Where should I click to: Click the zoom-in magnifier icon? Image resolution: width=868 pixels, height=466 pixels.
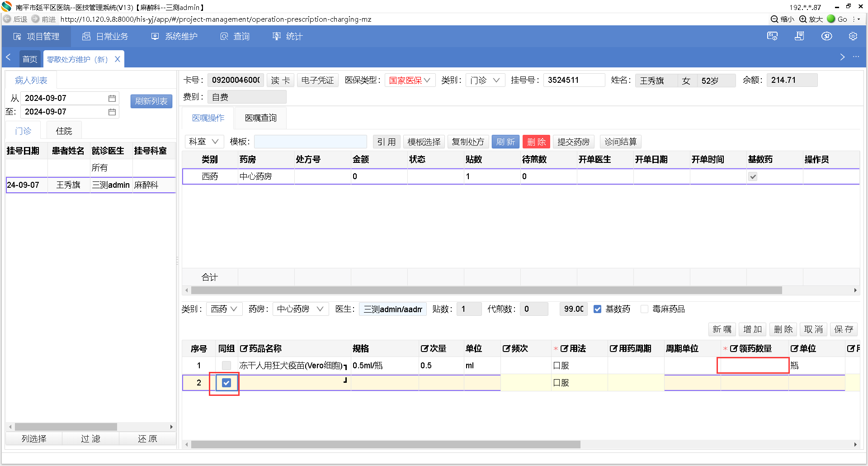(x=803, y=19)
